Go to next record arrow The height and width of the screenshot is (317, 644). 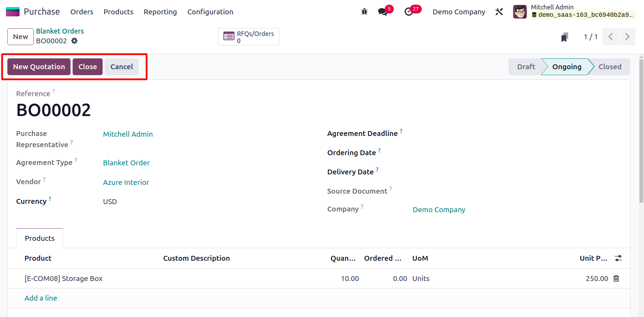pos(627,37)
